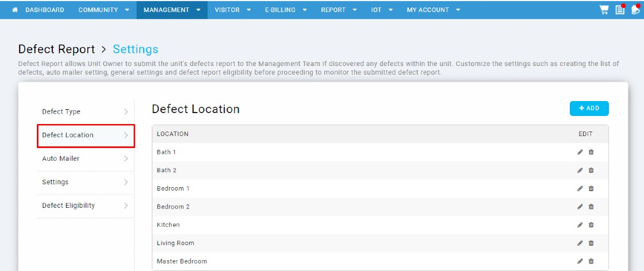Expand the E-Billing menu arrow
The width and height of the screenshot is (644, 271).
tap(304, 10)
